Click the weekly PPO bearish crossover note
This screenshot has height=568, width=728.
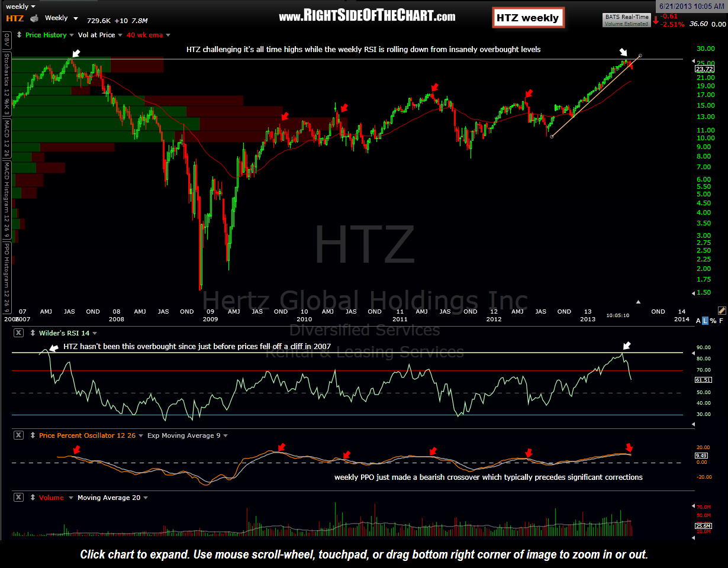pyautogui.click(x=488, y=477)
